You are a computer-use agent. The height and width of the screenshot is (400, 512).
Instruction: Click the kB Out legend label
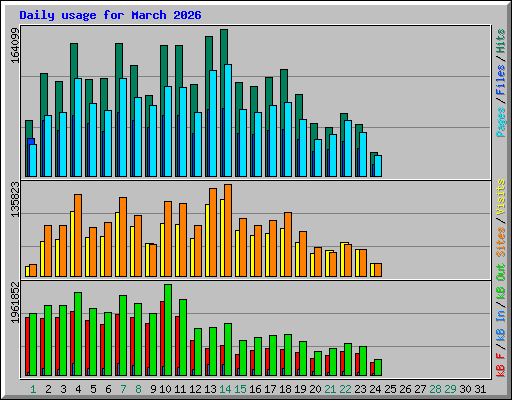pos(501,281)
